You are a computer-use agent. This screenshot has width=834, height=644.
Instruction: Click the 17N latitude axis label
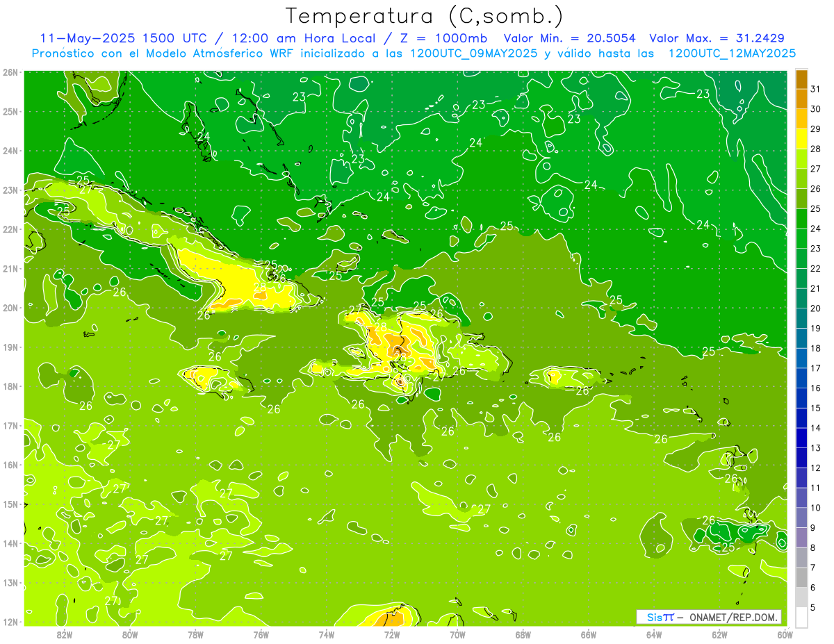point(10,425)
